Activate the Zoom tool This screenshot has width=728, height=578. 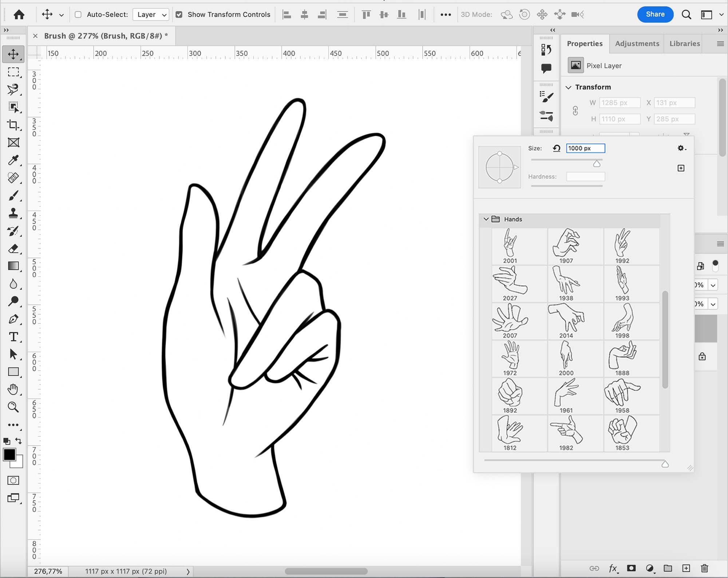tap(14, 407)
